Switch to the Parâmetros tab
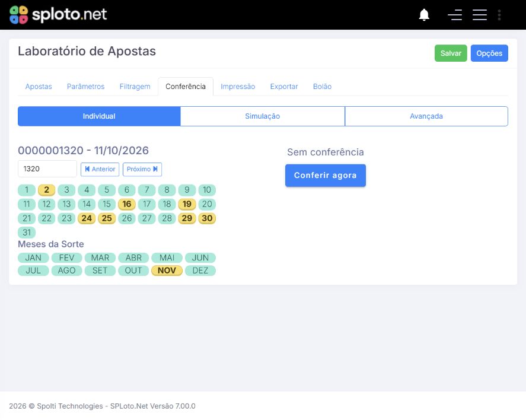This screenshot has width=526, height=420. [85, 87]
